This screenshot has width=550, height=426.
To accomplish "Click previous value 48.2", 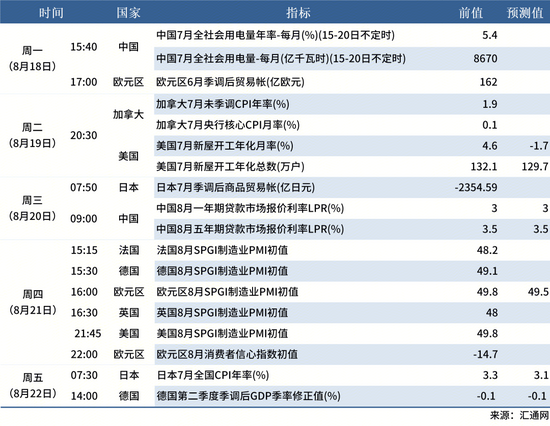I will (487, 250).
